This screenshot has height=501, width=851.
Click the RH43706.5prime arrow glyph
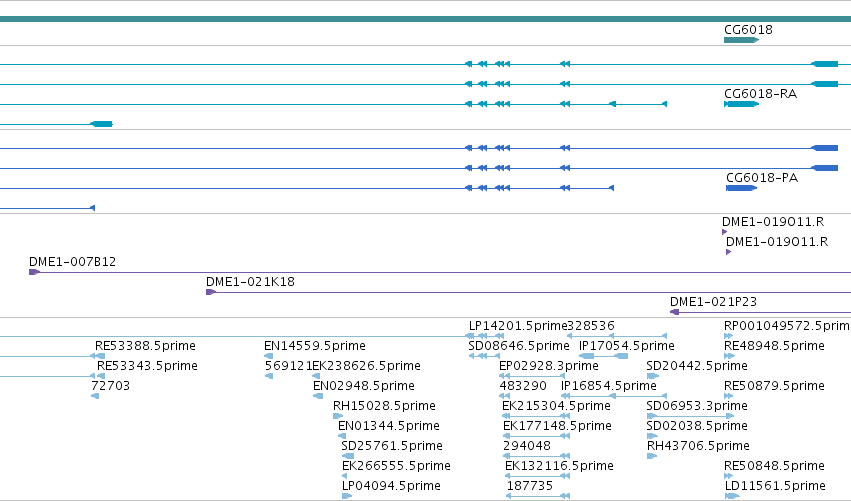[x=652, y=456]
